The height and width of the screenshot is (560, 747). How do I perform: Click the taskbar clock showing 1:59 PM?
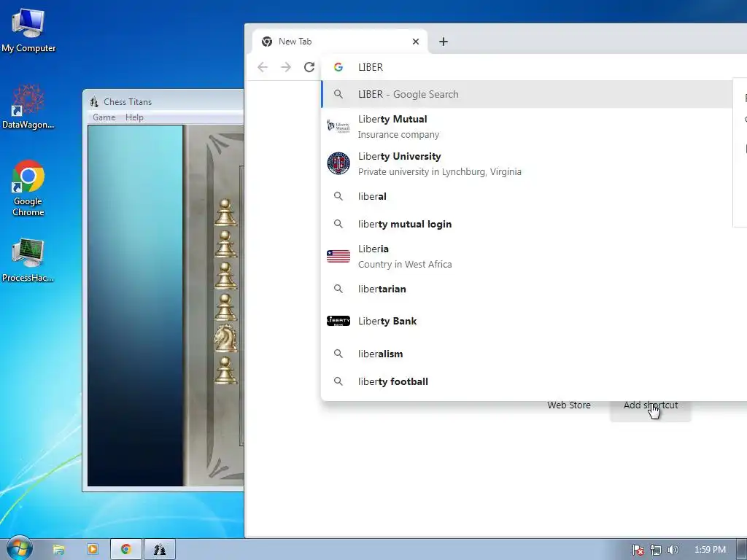pos(710,550)
